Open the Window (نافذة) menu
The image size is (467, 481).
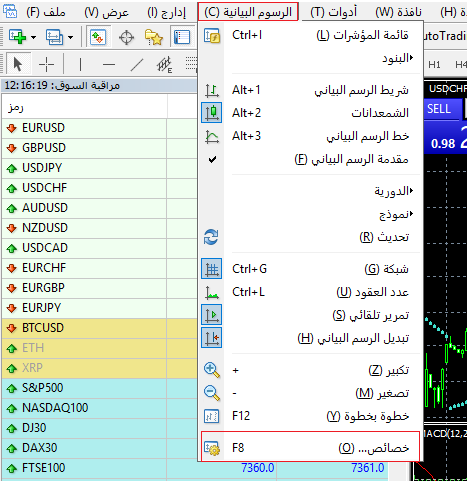pyautogui.click(x=398, y=13)
